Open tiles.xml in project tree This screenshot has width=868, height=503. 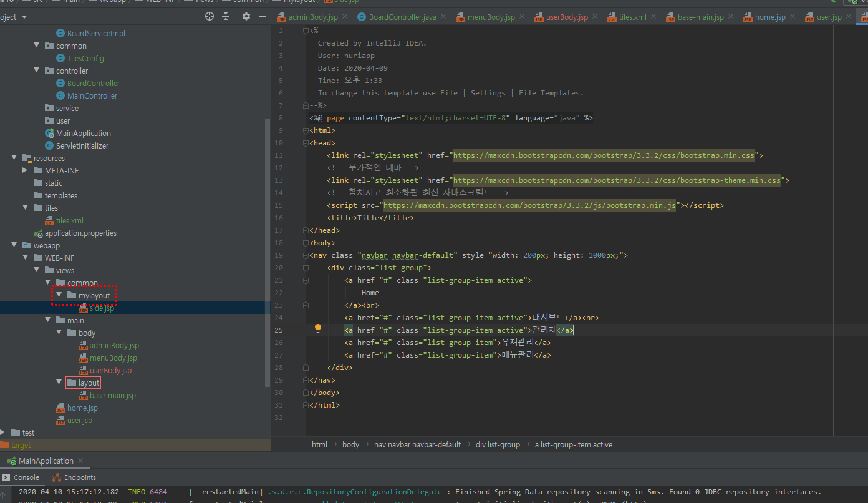[x=70, y=220]
